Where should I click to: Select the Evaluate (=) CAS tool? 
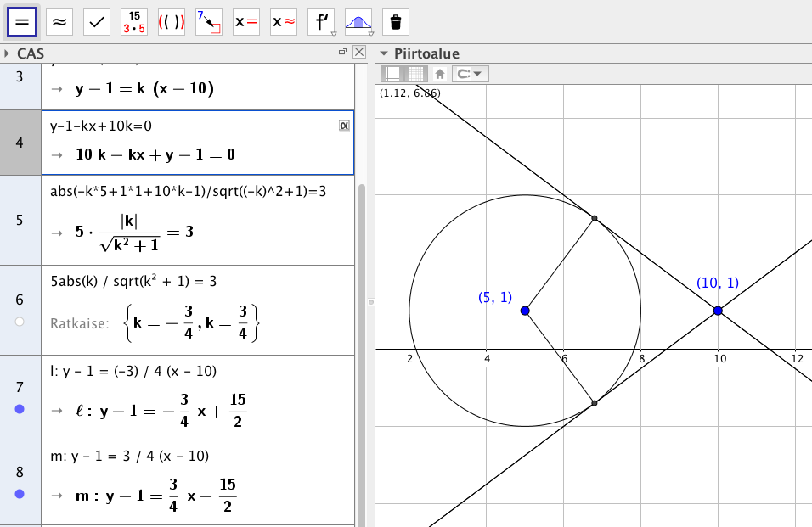pos(22,22)
